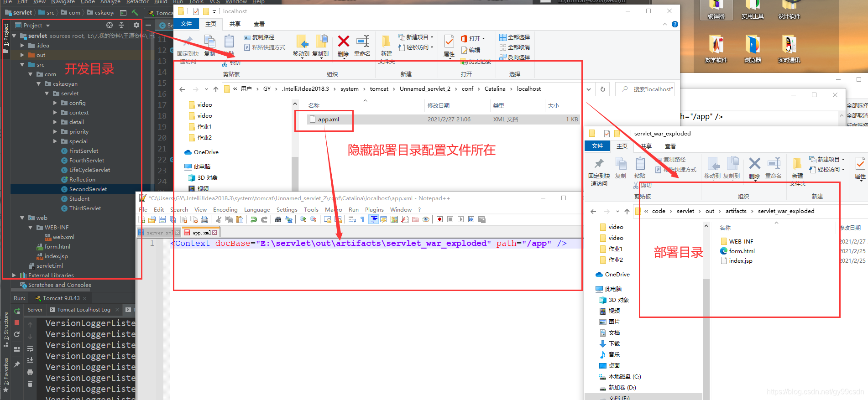
Task: Switch to server.xml tab in Notepad++
Action: [x=159, y=233]
